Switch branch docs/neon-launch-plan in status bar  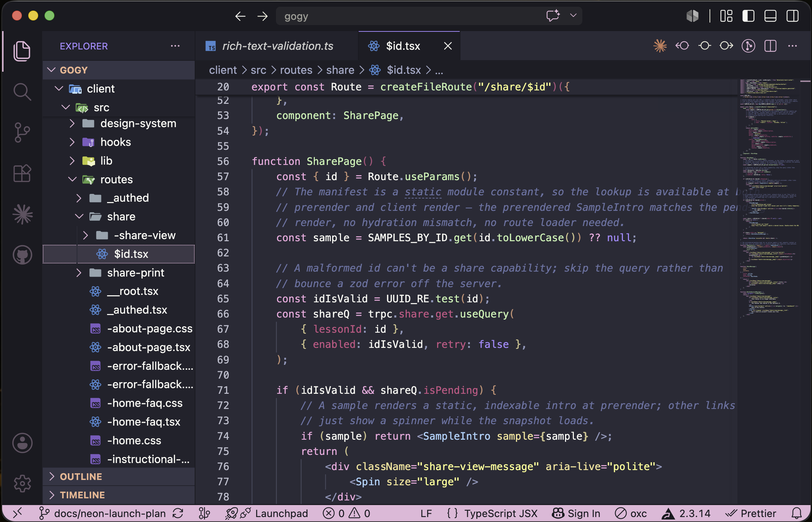coord(102,513)
